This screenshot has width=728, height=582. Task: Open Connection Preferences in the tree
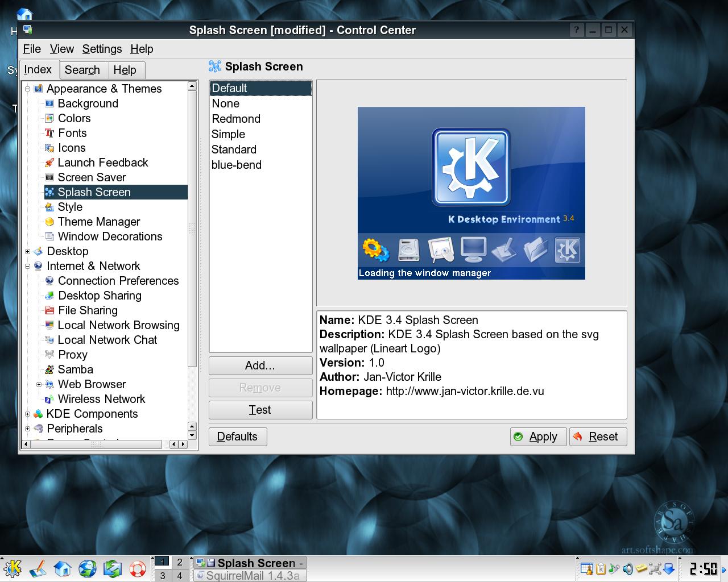(118, 281)
